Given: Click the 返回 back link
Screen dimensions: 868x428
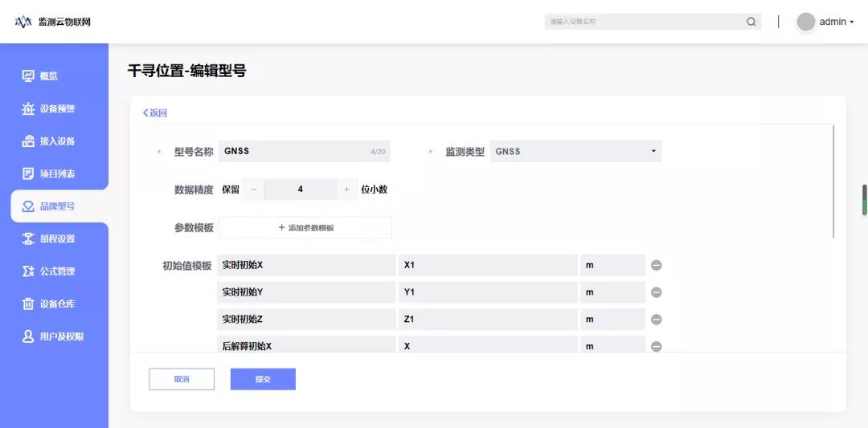Looking at the screenshot, I should pos(155,113).
